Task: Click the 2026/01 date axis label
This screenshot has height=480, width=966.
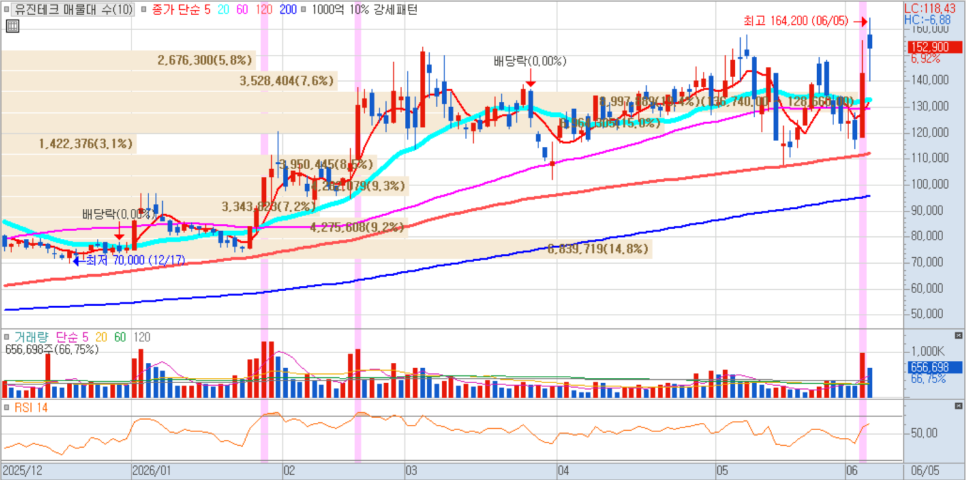Action: 152,470
